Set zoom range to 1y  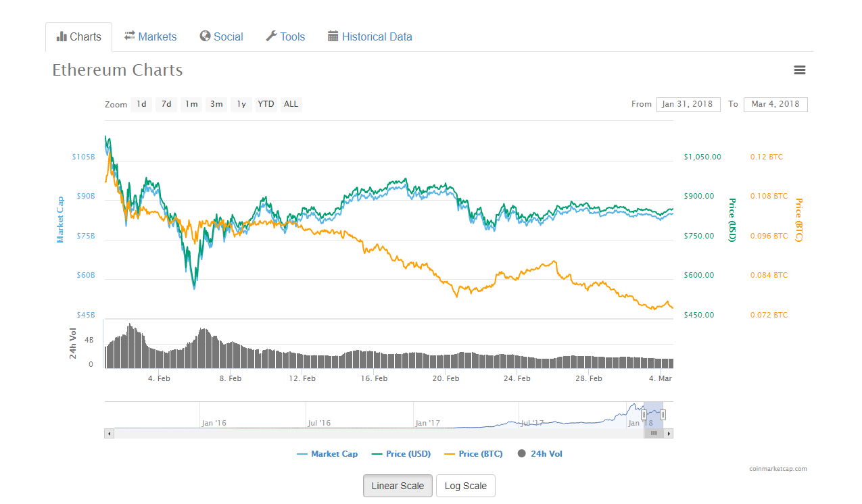pyautogui.click(x=241, y=104)
